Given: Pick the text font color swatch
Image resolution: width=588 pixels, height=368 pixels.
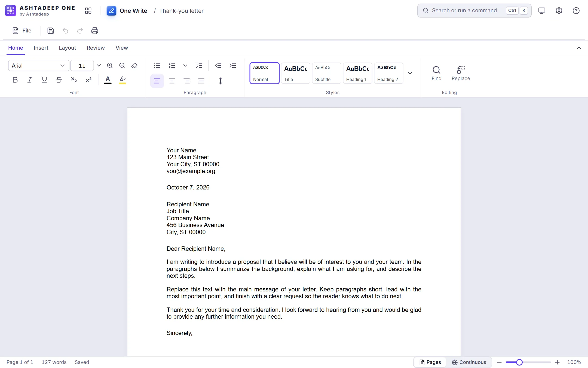Looking at the screenshot, I should (108, 80).
